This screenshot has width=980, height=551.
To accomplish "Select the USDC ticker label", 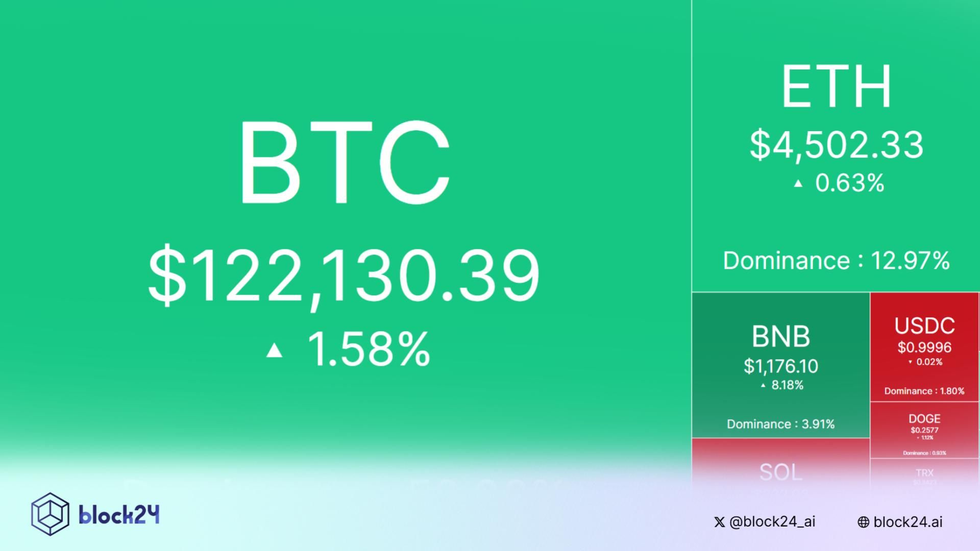I will coord(924,326).
